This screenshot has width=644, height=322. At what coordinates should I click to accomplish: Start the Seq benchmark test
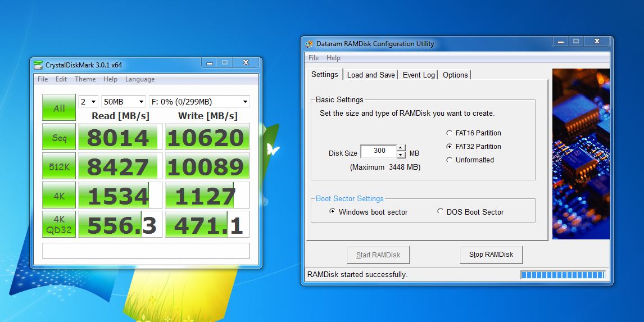[59, 137]
